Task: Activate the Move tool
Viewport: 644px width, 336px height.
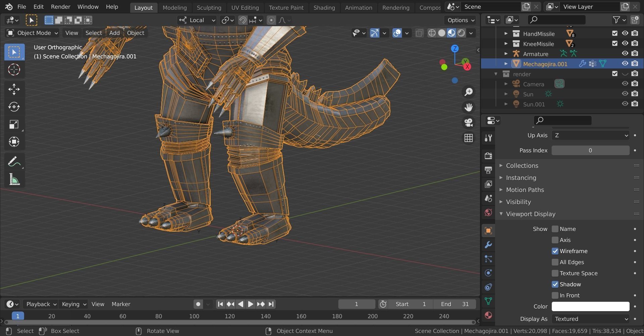Action: (x=14, y=89)
